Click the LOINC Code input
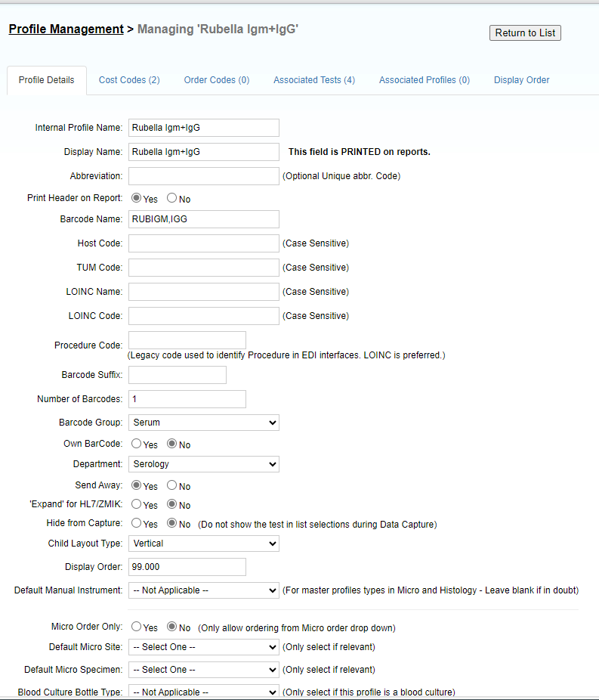This screenshot has width=599, height=700. (204, 316)
